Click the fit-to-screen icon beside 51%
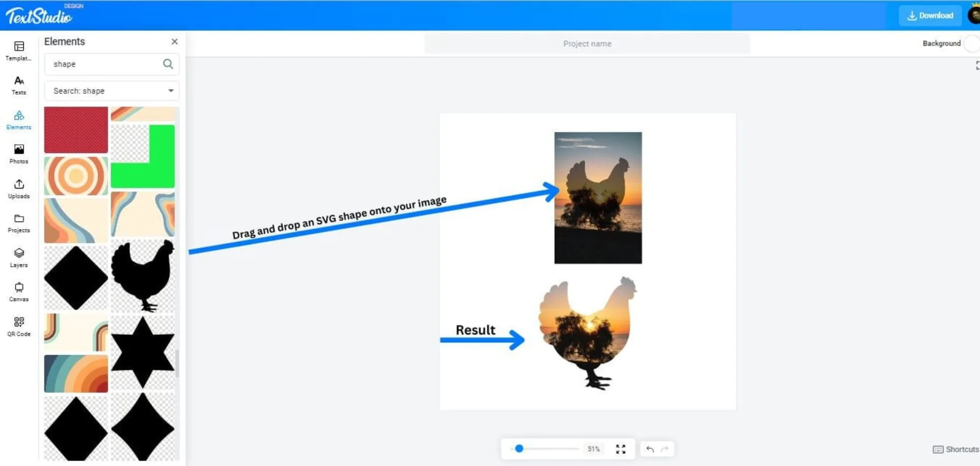Screen dimensions: 980x466 point(621,449)
